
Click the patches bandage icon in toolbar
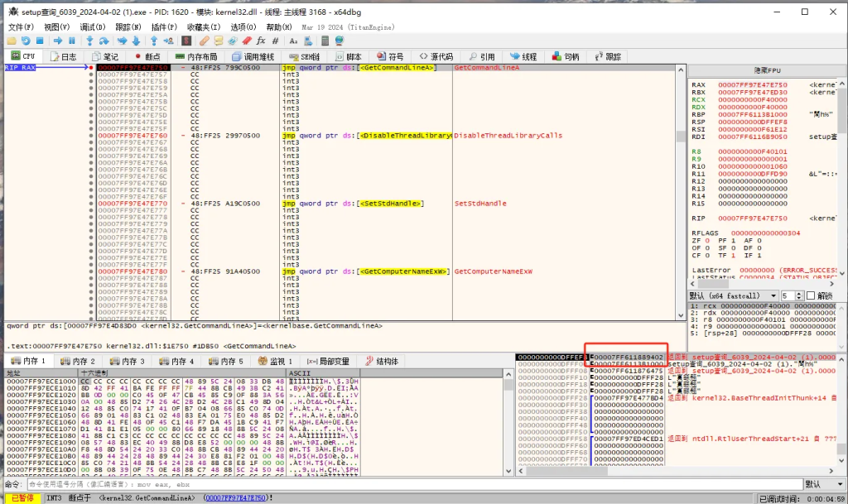(x=204, y=41)
